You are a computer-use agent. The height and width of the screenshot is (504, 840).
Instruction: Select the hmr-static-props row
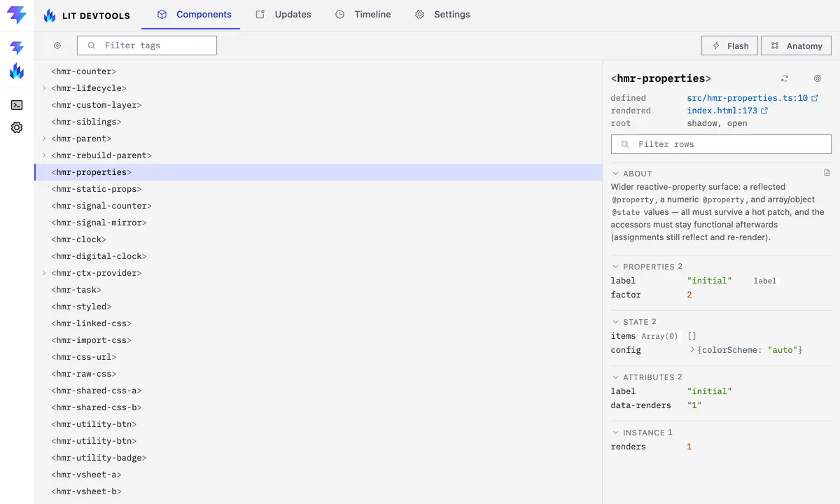point(318,189)
